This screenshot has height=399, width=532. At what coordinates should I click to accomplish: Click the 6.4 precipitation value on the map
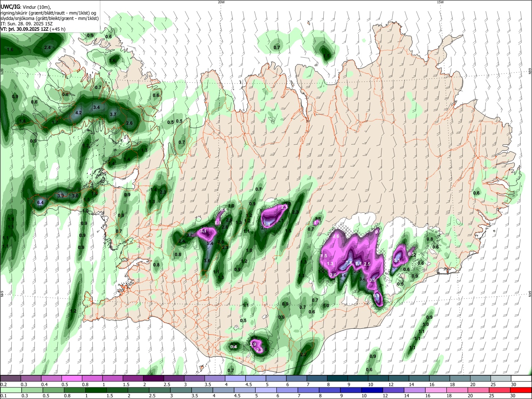[41, 202]
